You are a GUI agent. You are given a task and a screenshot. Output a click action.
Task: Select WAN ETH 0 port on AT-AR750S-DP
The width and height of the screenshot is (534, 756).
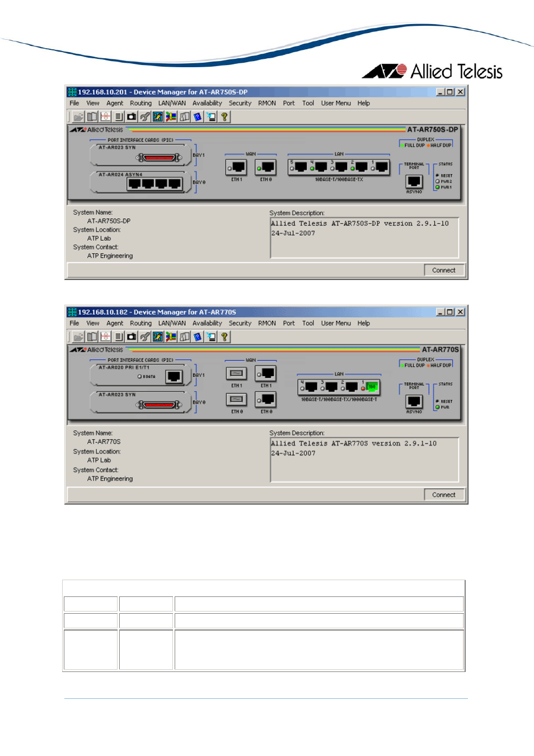[266, 167]
